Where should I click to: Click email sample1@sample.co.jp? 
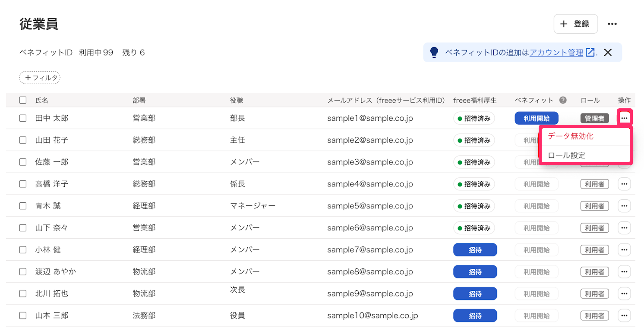pyautogui.click(x=370, y=118)
